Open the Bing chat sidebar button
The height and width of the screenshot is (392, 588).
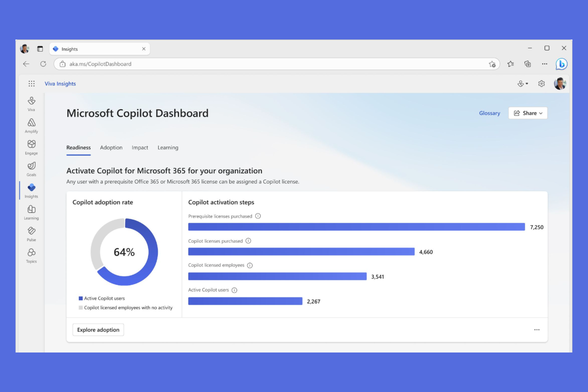pos(561,64)
